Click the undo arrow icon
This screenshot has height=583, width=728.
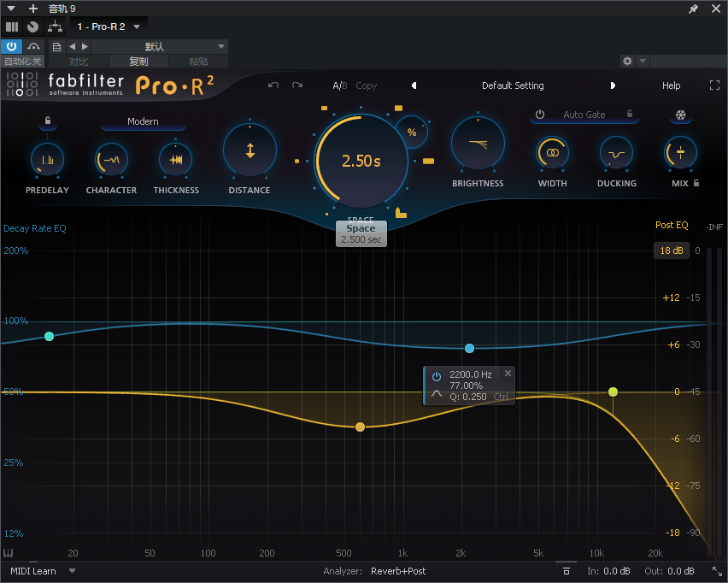tap(273, 85)
